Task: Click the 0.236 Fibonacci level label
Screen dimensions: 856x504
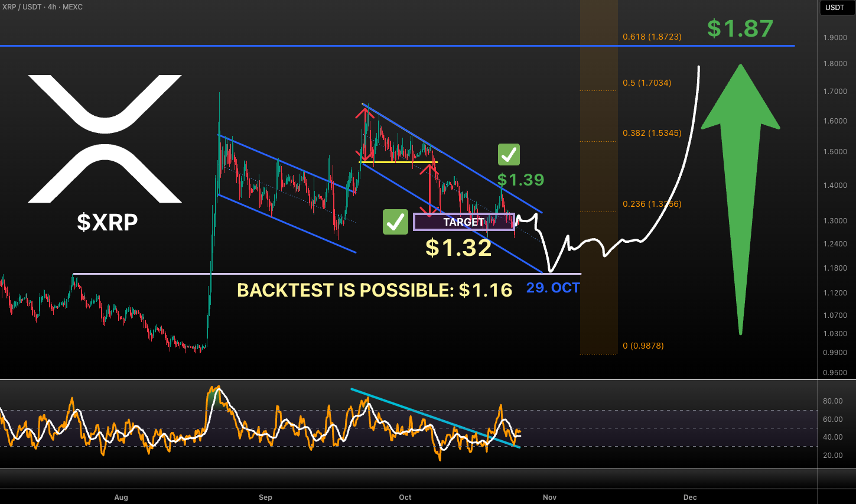Action: pos(652,204)
